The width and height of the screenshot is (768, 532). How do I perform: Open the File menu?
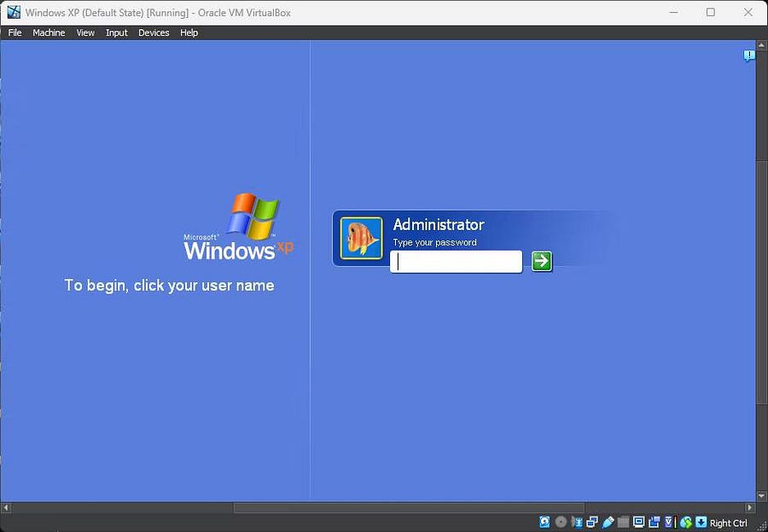(15, 32)
